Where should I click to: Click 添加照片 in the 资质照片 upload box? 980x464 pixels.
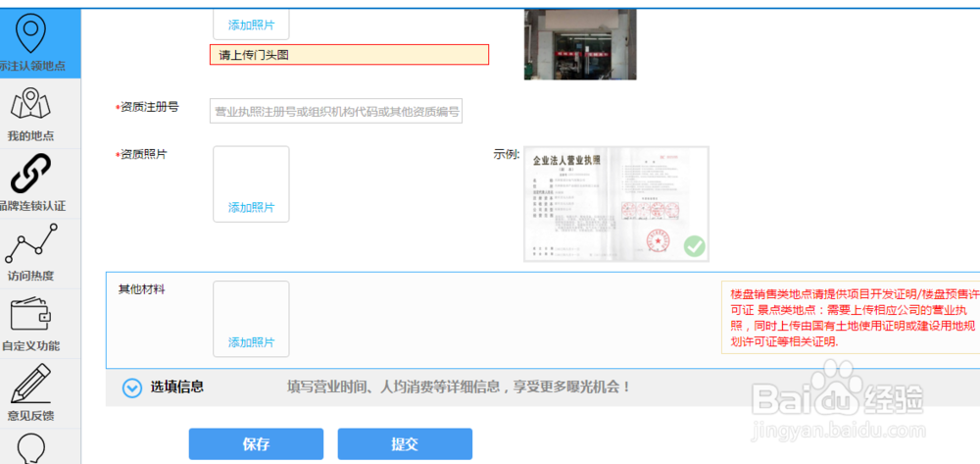coord(251,208)
